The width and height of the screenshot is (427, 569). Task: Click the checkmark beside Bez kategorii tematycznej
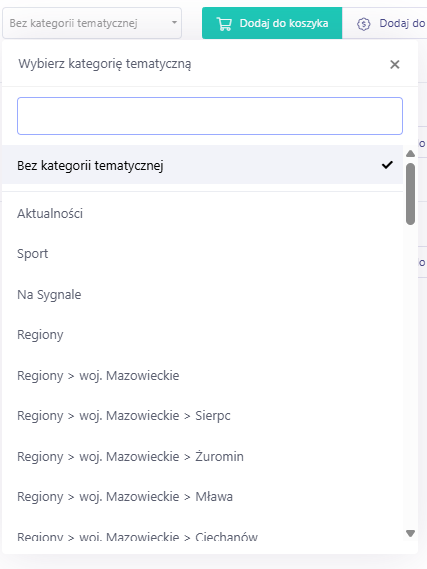387,165
